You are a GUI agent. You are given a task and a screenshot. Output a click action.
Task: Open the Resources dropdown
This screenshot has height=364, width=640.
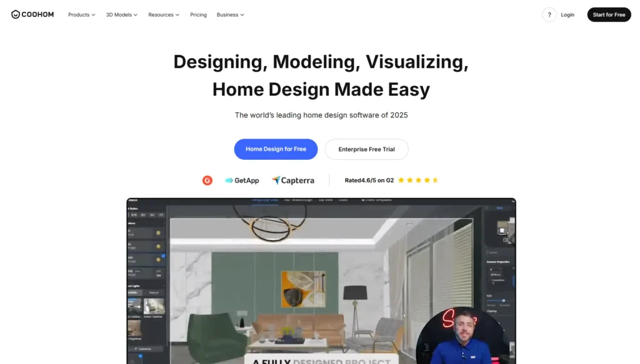[x=164, y=15]
